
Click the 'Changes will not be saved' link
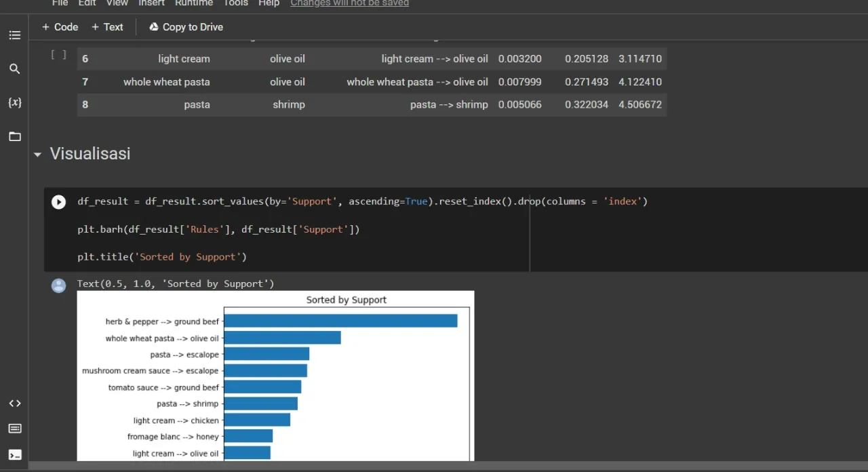pos(349,3)
